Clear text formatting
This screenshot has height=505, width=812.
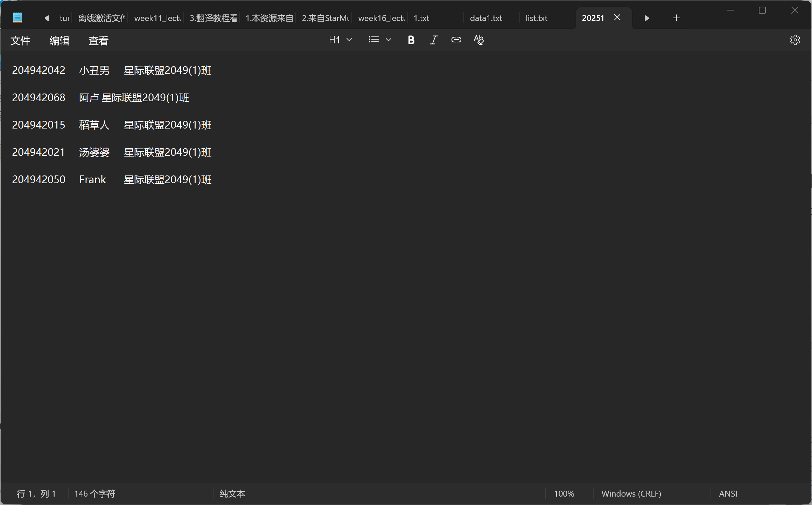[x=478, y=40]
